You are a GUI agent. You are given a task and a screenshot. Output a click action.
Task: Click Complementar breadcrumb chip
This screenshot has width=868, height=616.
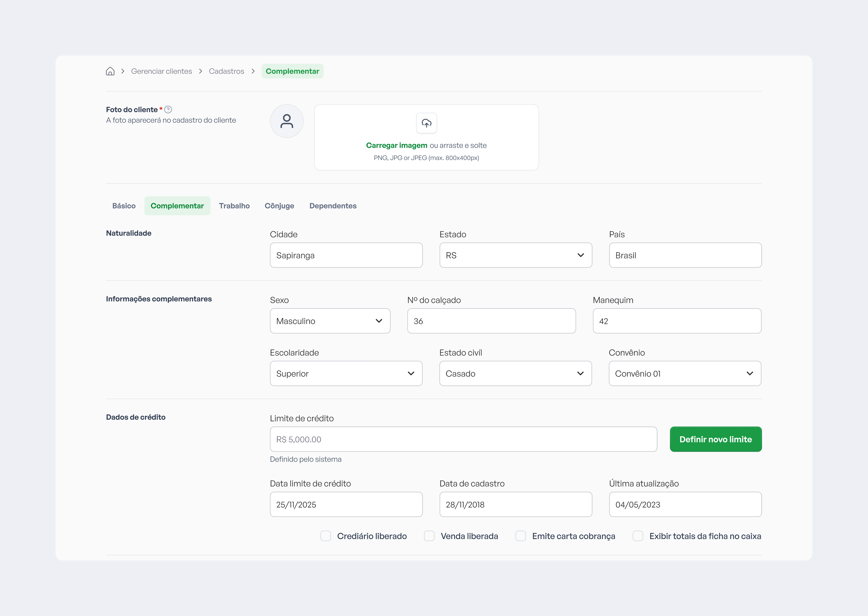pyautogui.click(x=292, y=71)
